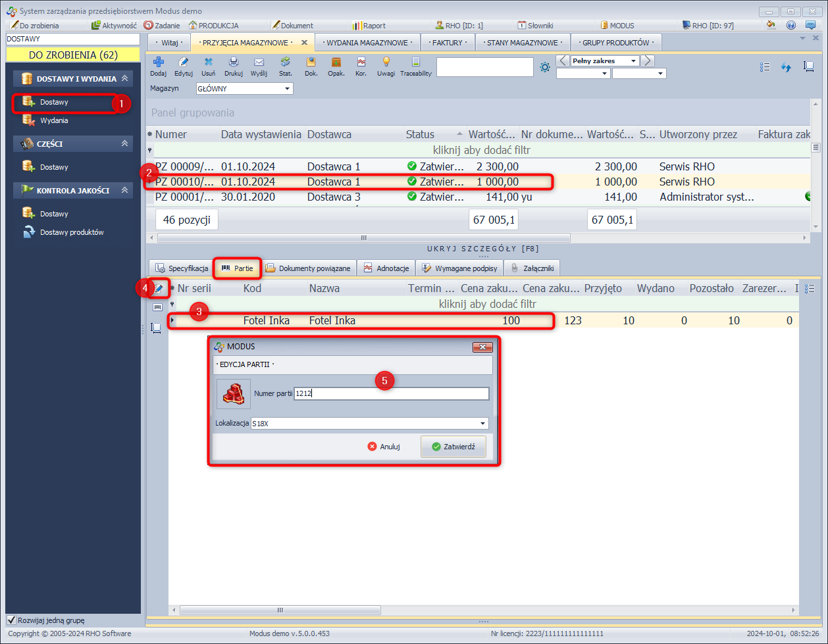Open the Pełny zakres date range dropdown
This screenshot has width=828, height=644.
pyautogui.click(x=633, y=61)
